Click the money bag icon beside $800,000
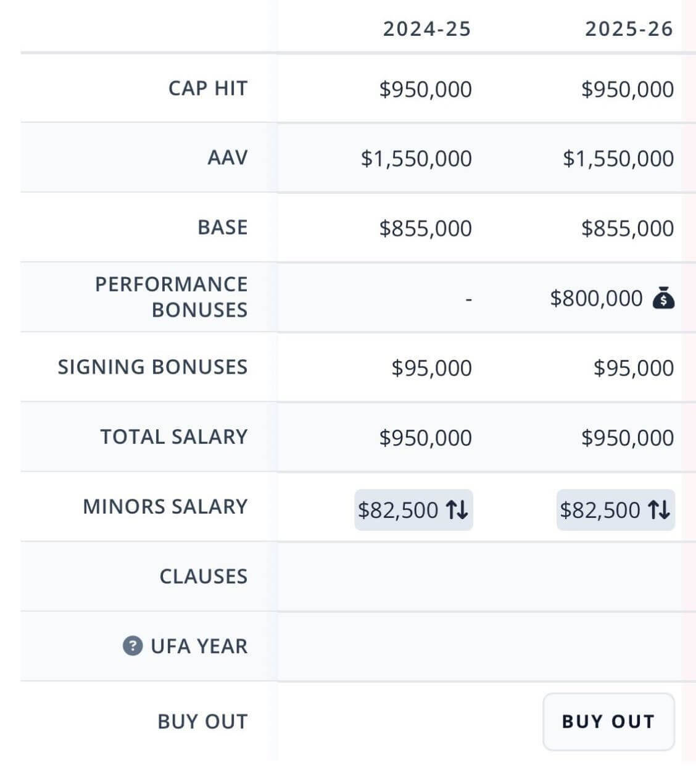Screen dimensions: 696x784 [x=663, y=298]
